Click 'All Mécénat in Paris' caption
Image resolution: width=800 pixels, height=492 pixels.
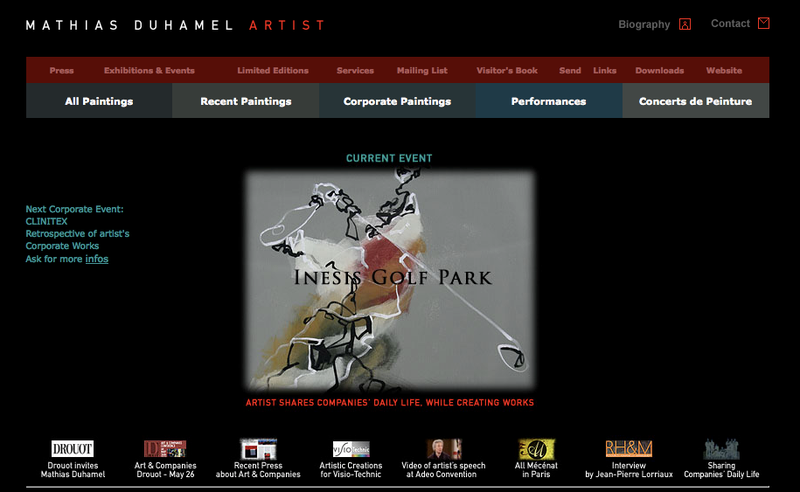[536, 470]
